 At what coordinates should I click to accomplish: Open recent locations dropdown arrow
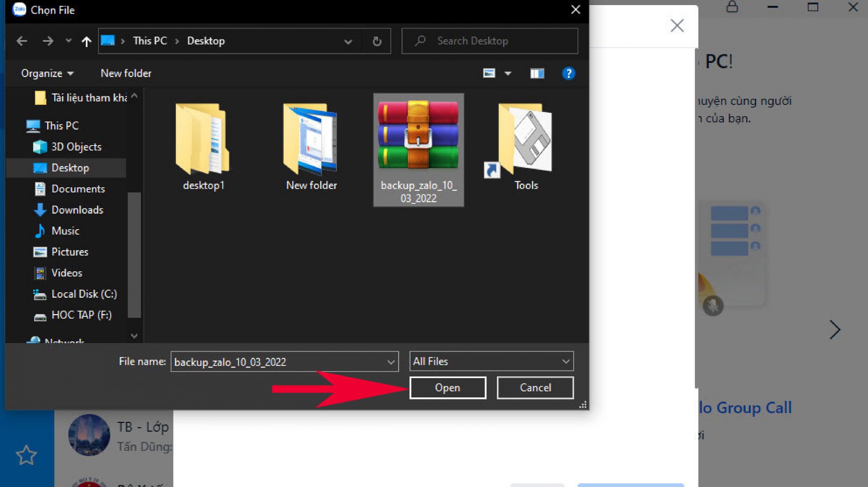[68, 41]
